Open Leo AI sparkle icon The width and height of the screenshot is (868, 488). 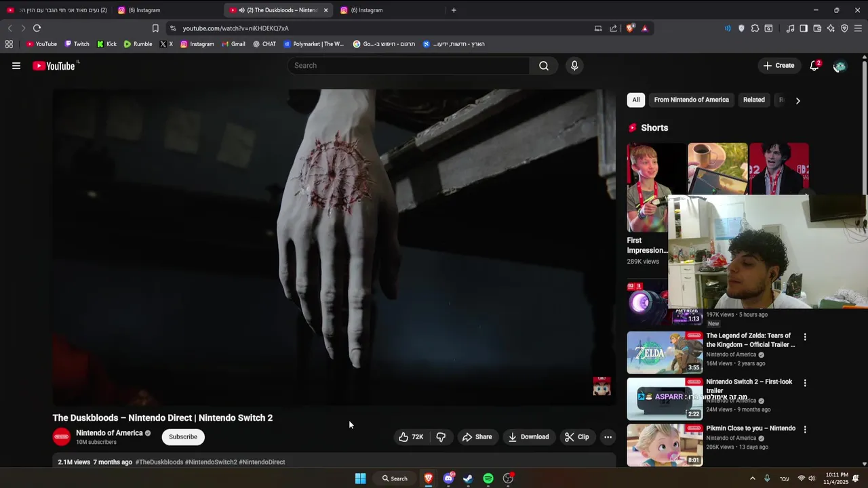831,28
